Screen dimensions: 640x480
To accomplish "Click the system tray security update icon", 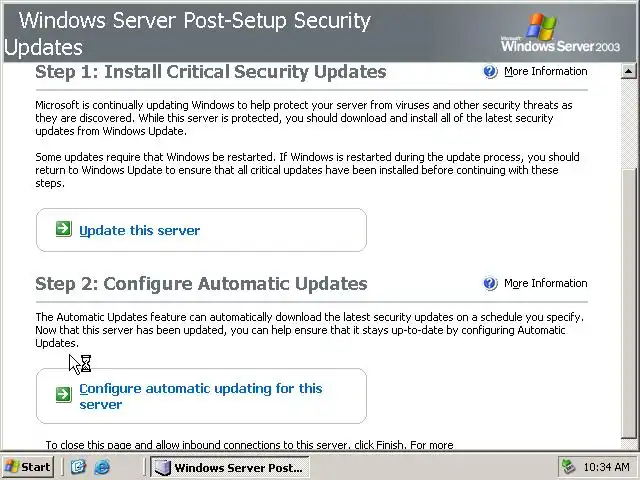I will [568, 467].
